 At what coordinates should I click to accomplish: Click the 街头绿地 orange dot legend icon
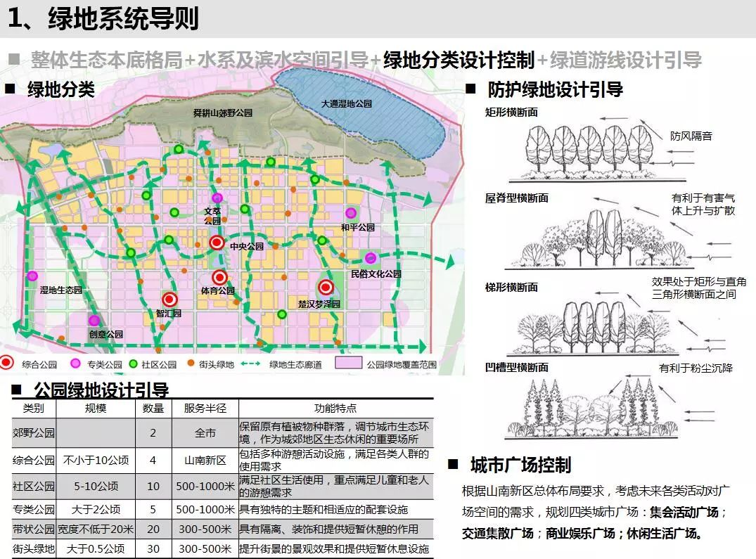[191, 362]
